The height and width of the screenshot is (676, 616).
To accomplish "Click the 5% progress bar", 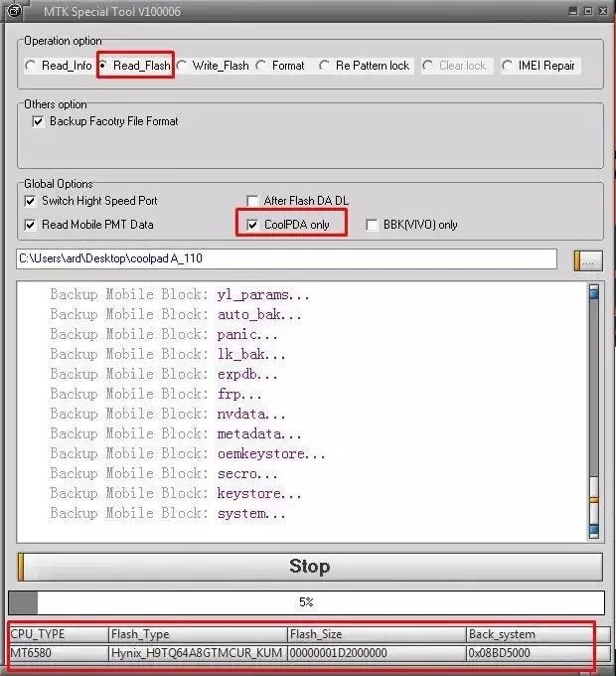I will (x=306, y=602).
